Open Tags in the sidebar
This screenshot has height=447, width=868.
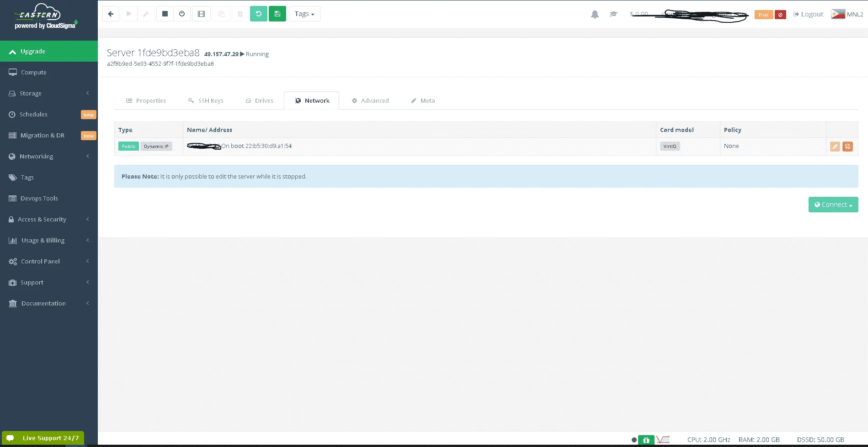point(49,177)
